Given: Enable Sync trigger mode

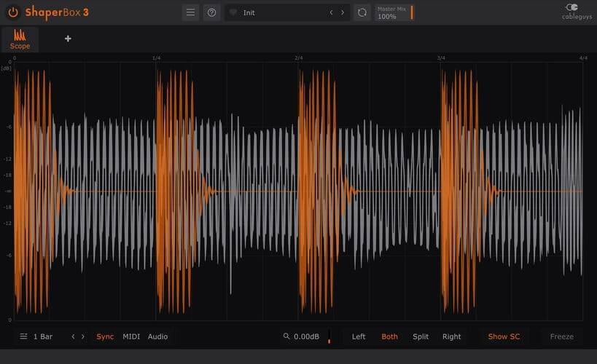Looking at the screenshot, I should (x=105, y=336).
